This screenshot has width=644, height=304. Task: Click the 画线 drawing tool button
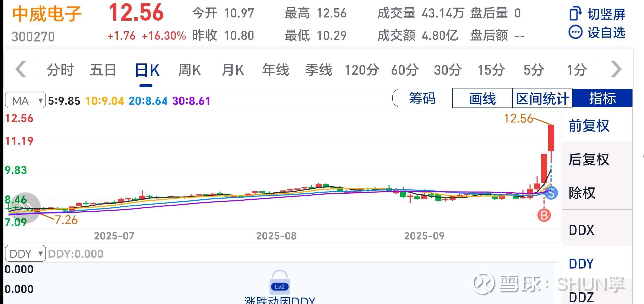point(482,98)
